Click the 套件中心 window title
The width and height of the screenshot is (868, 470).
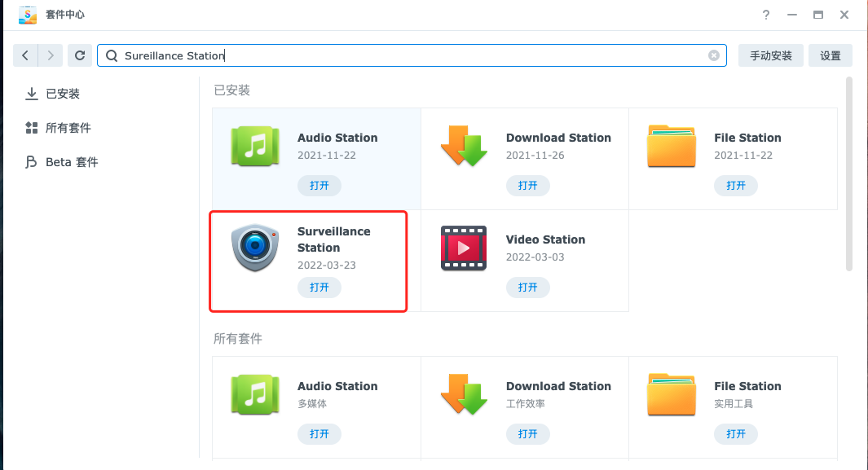64,15
